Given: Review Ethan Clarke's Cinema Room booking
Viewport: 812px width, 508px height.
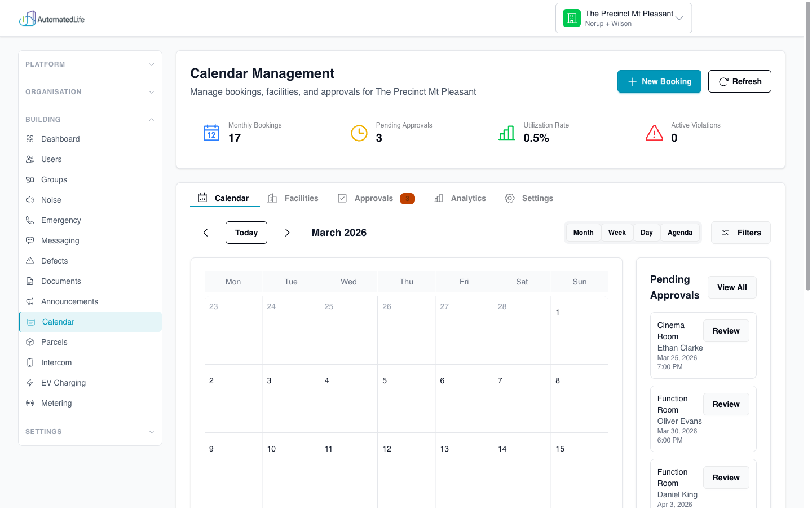Looking at the screenshot, I should pyautogui.click(x=726, y=331).
